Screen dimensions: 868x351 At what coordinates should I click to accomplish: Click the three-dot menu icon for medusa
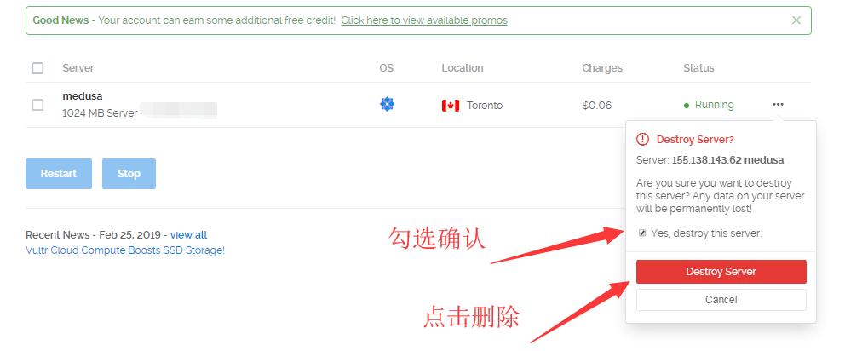(778, 104)
